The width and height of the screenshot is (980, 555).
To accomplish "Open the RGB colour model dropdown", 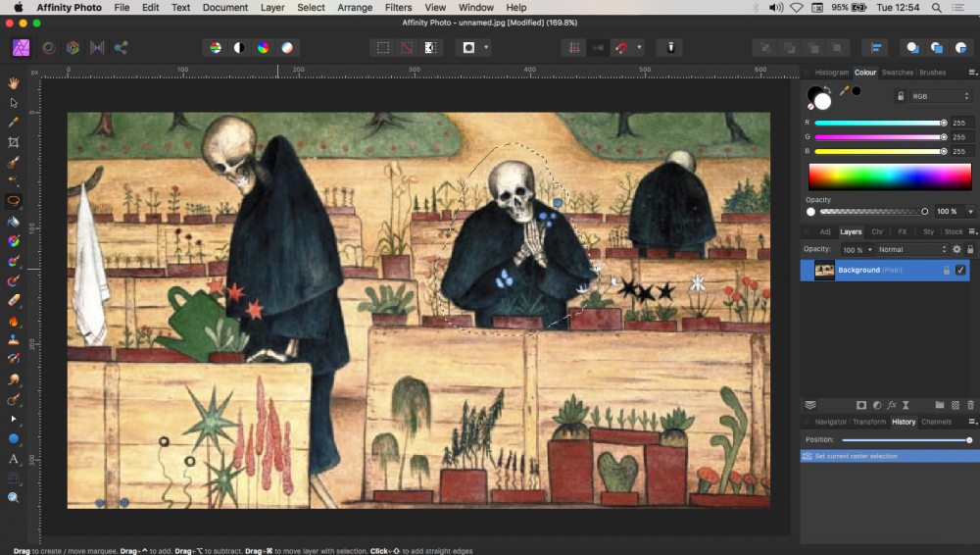I will tap(940, 96).
